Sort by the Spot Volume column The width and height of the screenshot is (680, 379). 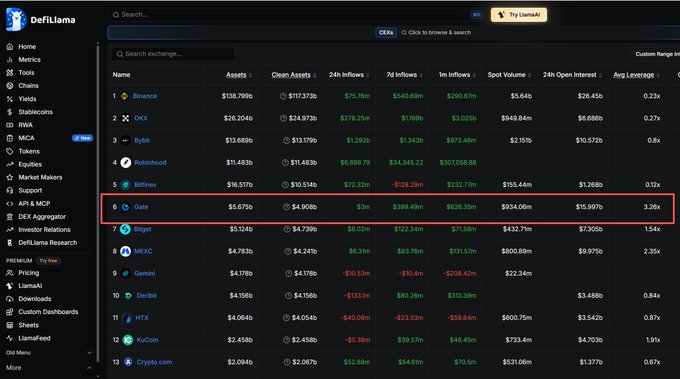pos(509,75)
